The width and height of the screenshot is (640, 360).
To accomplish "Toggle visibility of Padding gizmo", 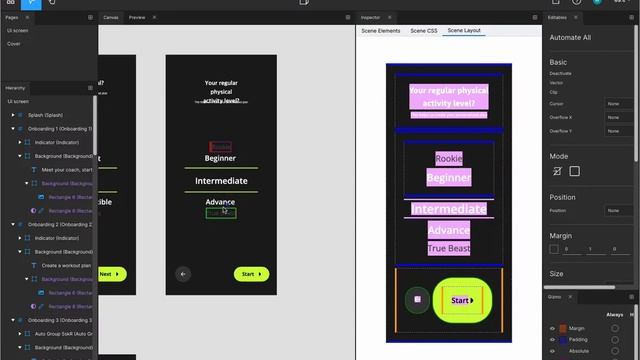I will 552,340.
